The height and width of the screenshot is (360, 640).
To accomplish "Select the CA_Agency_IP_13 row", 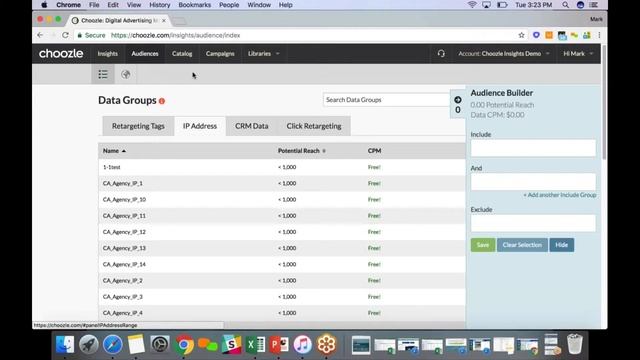I will (x=282, y=248).
